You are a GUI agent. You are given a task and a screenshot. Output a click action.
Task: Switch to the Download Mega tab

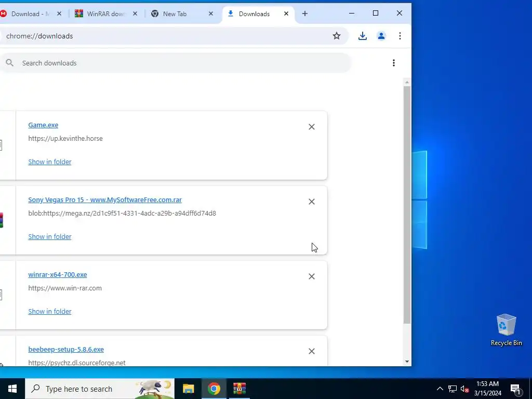point(30,14)
